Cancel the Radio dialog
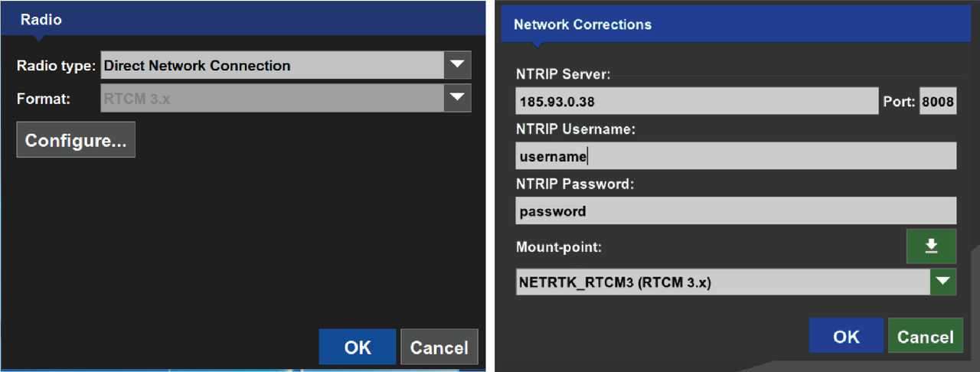 [x=439, y=347]
